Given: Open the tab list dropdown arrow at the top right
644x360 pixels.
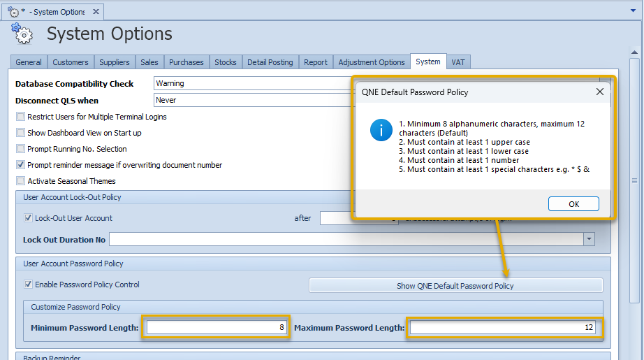Looking at the screenshot, I should tap(633, 10).
